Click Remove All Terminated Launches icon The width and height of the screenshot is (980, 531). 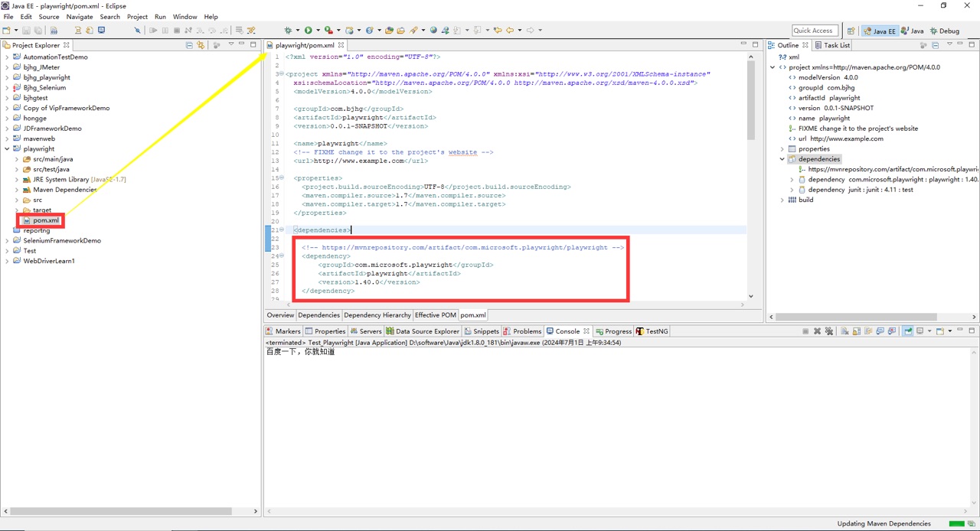coord(829,331)
